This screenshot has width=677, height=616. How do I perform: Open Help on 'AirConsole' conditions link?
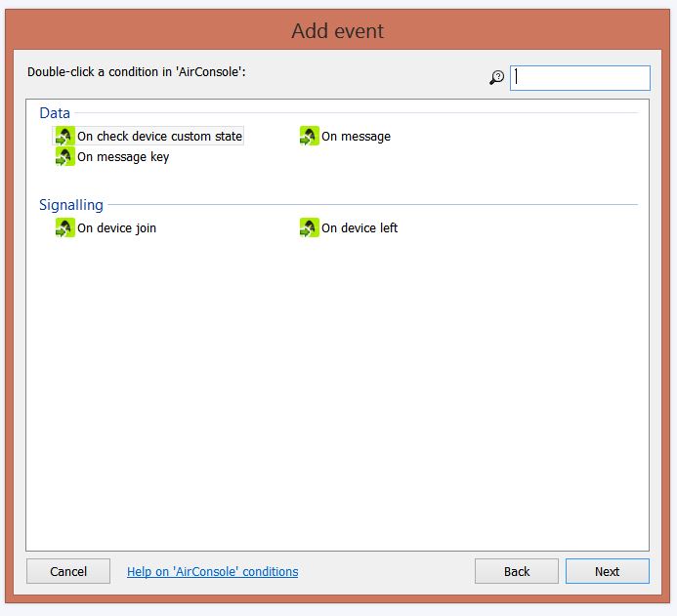coord(212,572)
